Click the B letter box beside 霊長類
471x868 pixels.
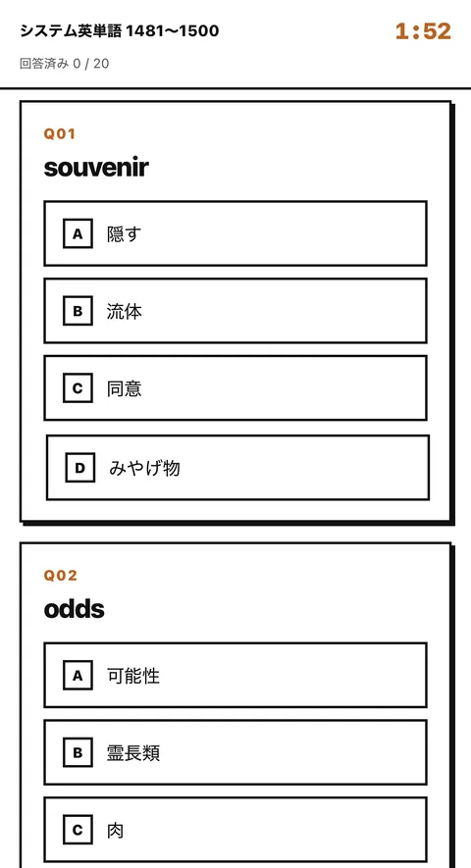78,753
